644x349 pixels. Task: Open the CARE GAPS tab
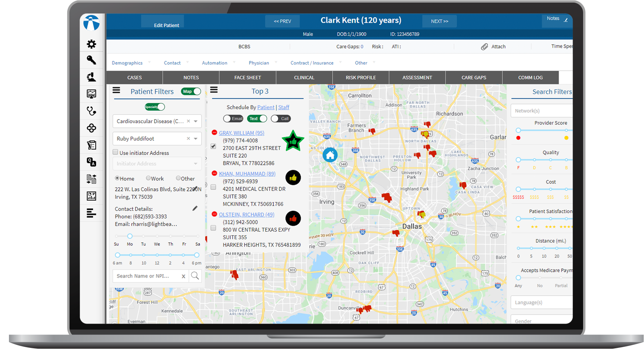click(x=474, y=77)
